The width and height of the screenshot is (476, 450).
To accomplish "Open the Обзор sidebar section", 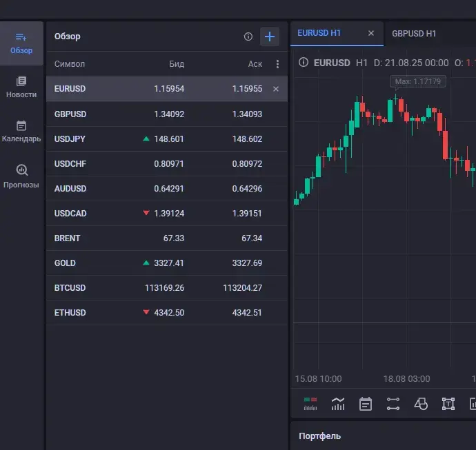I will (21, 43).
